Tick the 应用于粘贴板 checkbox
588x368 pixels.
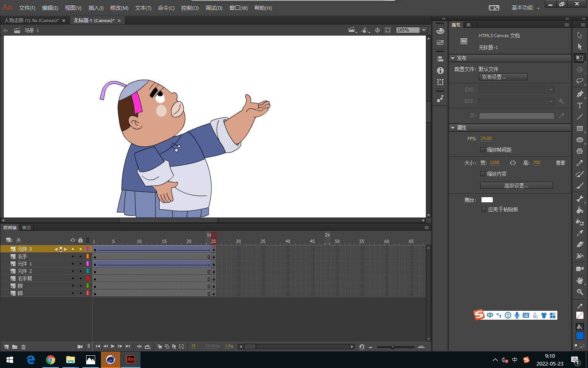coord(484,209)
